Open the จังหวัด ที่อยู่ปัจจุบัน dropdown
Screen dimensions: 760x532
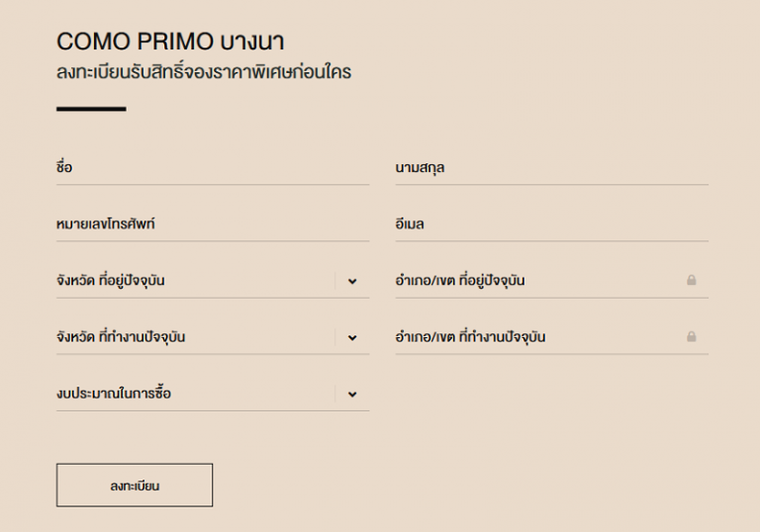[213, 281]
